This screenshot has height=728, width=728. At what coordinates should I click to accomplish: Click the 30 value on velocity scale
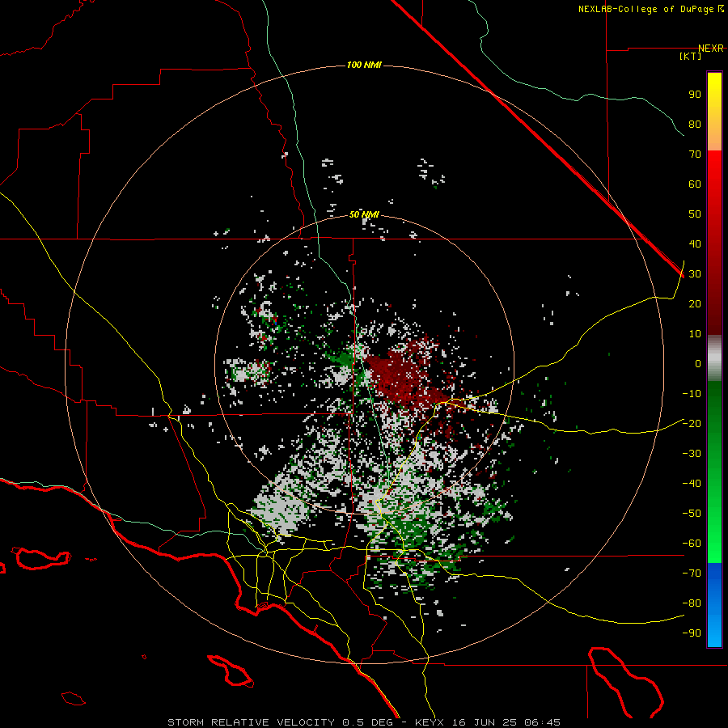tap(695, 274)
